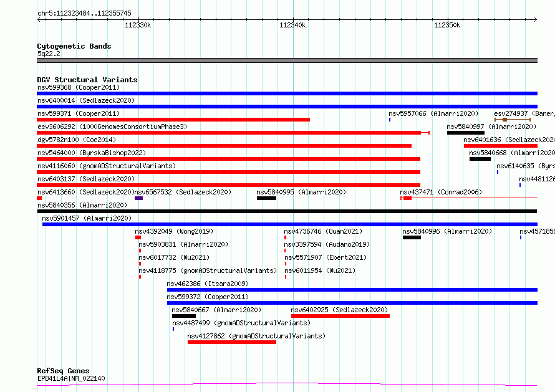Screen dimensions: 555x392
Task: Click the nsv6413660 (Sedlazeck2020) label
Action: 86,192
